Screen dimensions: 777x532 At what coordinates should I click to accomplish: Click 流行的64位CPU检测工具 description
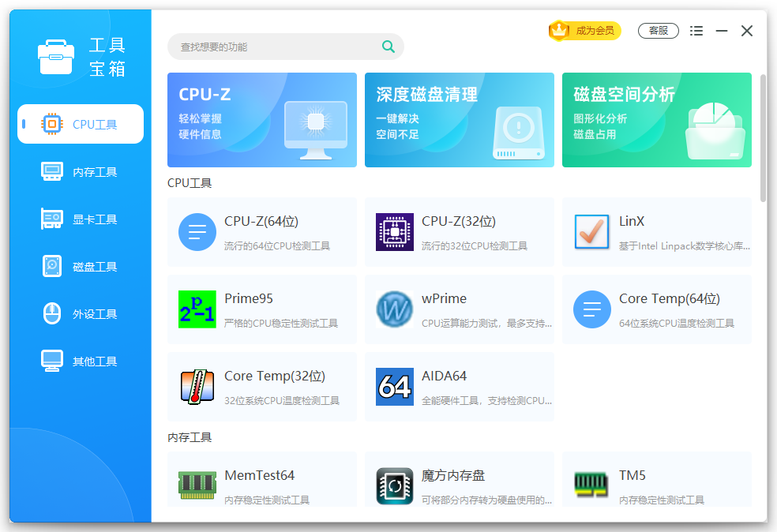click(x=277, y=246)
